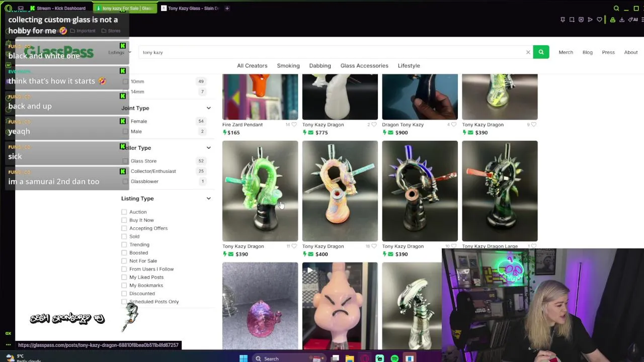Image resolution: width=644 pixels, height=362 pixels.
Task: Open the Blog link
Action: (x=587, y=52)
